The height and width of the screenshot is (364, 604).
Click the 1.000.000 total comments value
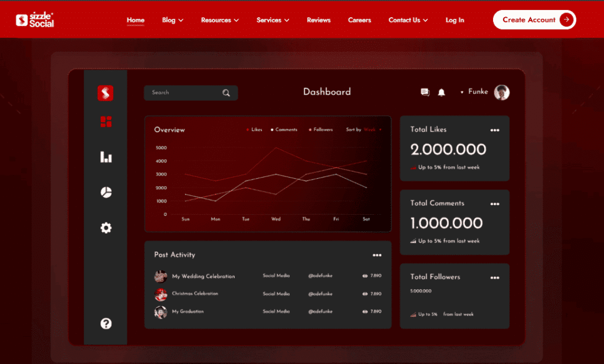tap(446, 223)
